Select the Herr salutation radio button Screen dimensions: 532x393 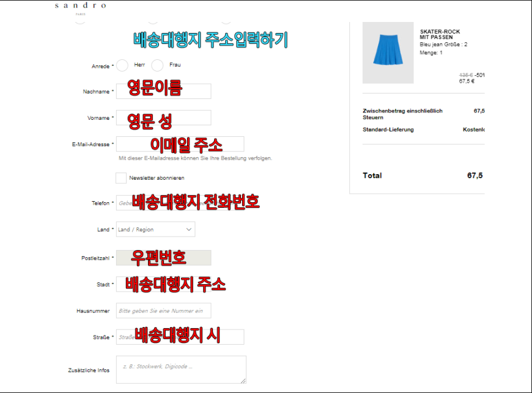click(122, 65)
